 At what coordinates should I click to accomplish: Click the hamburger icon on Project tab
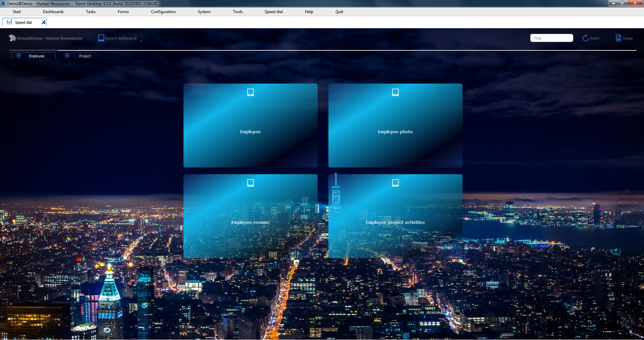pos(67,56)
